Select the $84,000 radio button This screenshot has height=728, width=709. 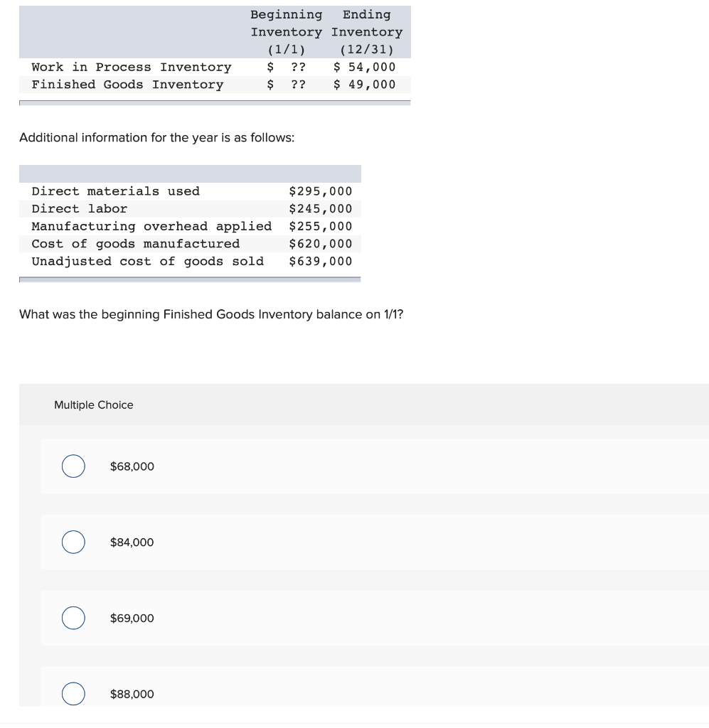point(73,542)
